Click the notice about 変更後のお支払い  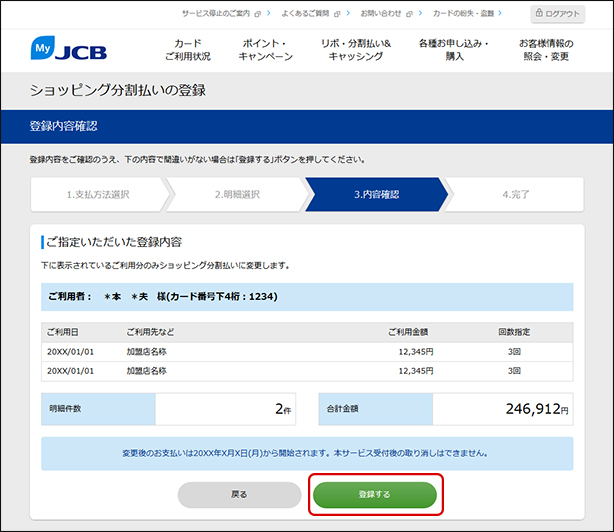coord(307,454)
